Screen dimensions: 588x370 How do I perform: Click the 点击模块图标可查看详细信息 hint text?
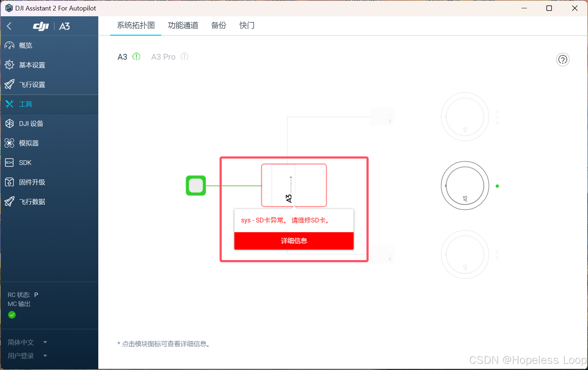[164, 344]
